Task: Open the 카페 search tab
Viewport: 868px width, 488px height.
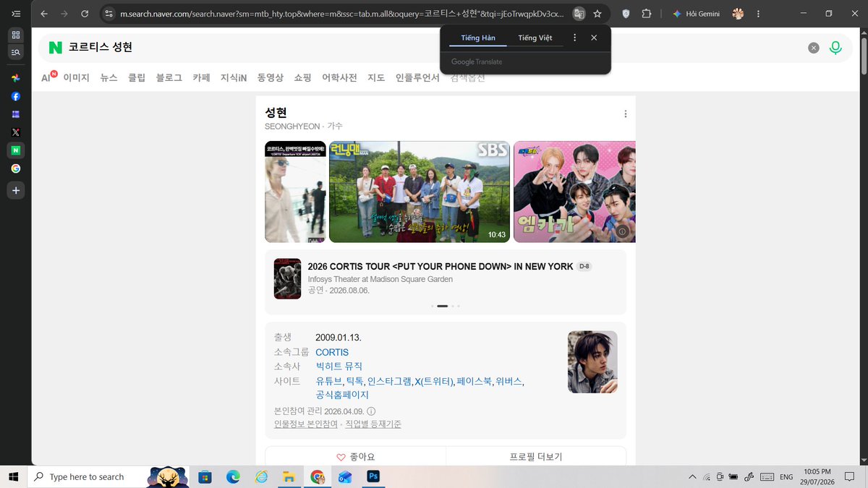Action: [x=201, y=77]
